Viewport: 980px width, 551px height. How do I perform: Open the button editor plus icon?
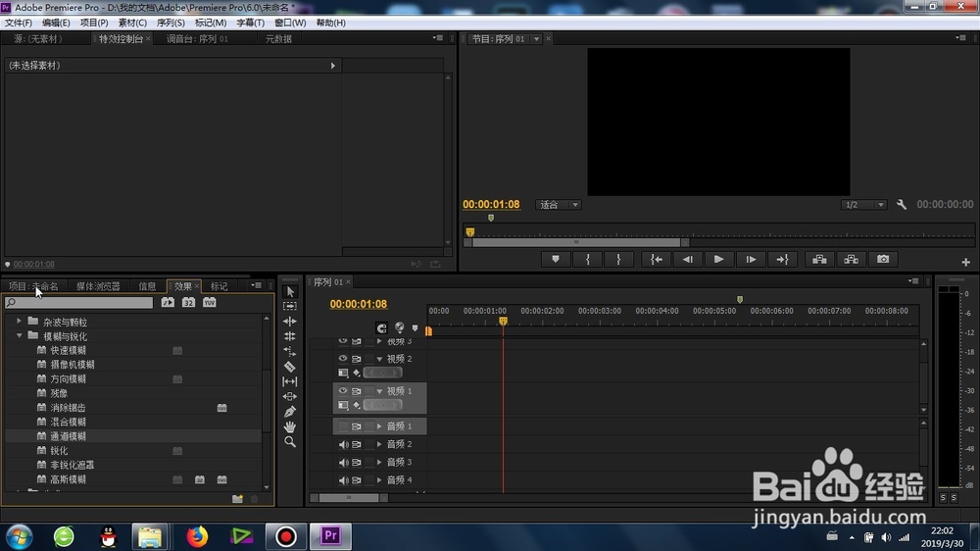965,262
